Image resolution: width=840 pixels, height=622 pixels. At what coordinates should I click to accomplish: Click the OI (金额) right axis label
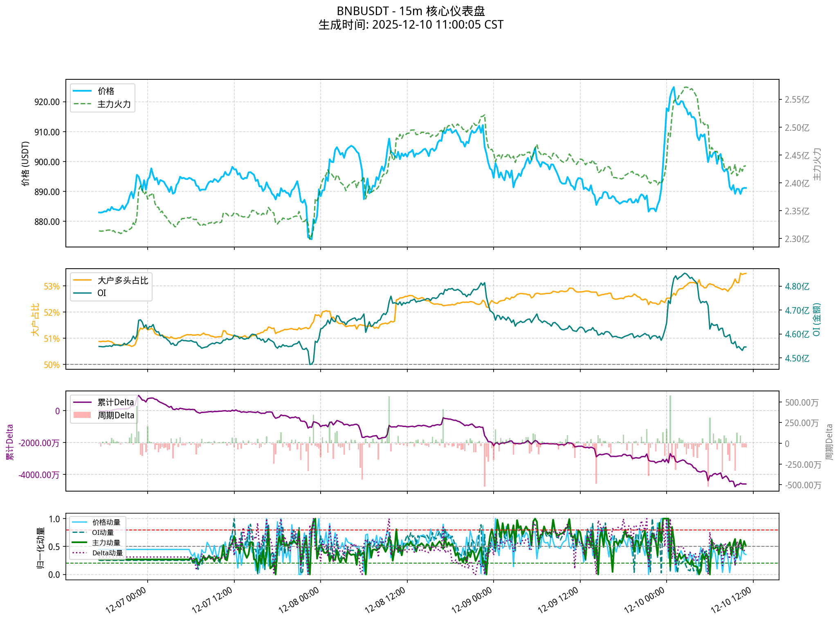click(x=816, y=319)
